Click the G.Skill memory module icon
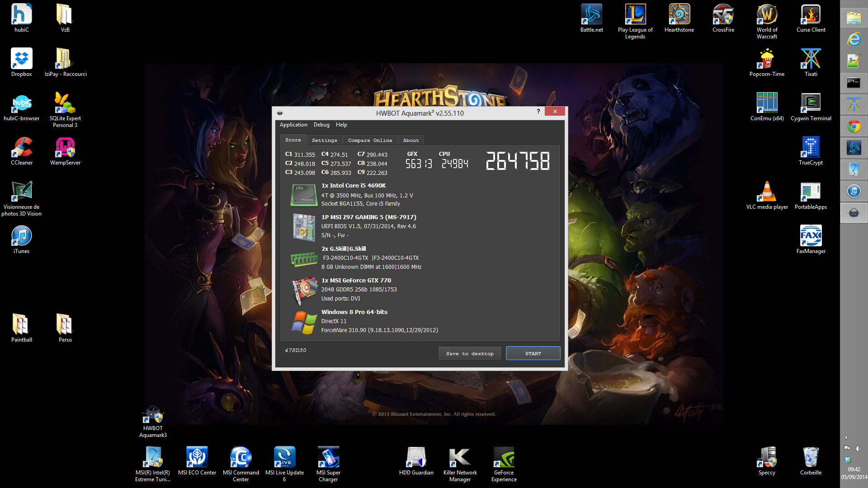Screen dimensions: 868x488 click(304, 259)
